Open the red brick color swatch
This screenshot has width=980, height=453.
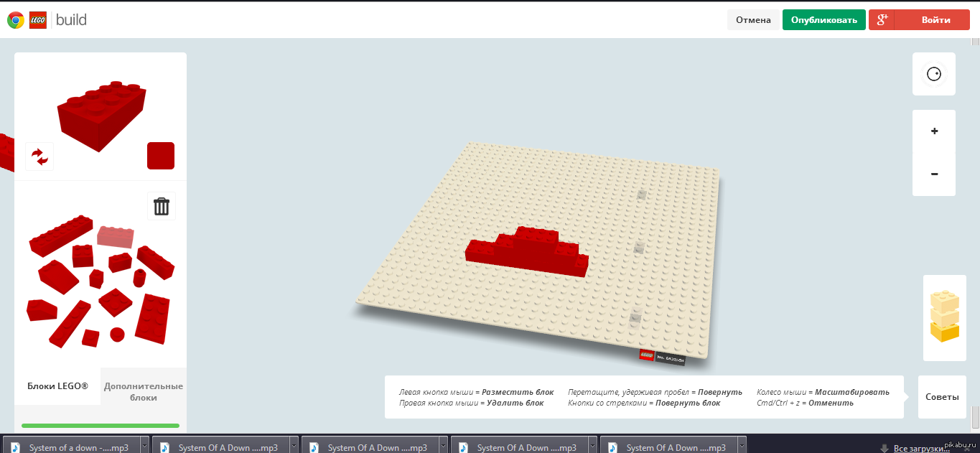(161, 156)
